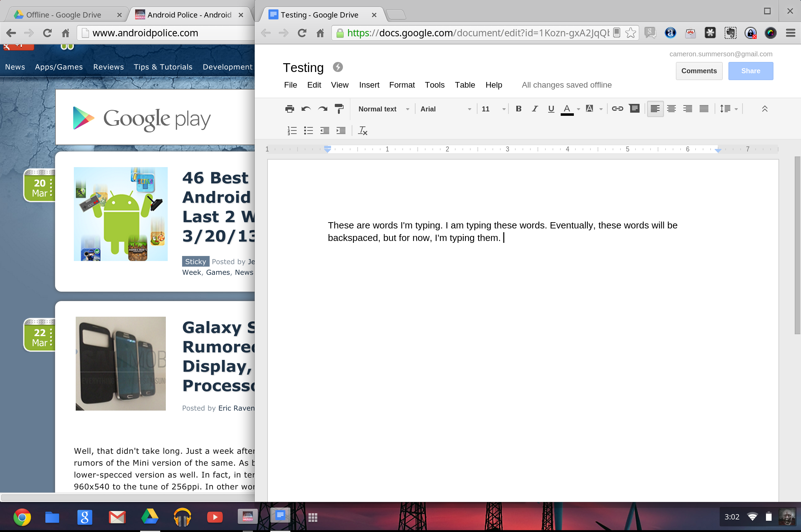Open the Normal text style dropdown
This screenshot has width=801, height=532.
tap(383, 109)
